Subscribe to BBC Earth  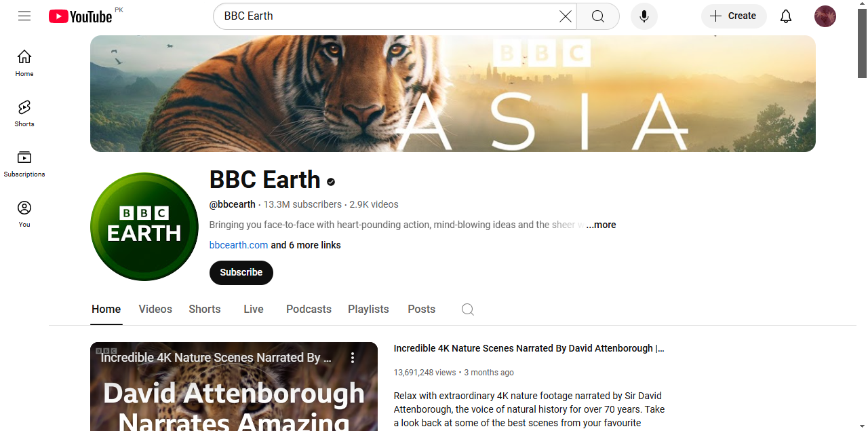[x=241, y=272]
